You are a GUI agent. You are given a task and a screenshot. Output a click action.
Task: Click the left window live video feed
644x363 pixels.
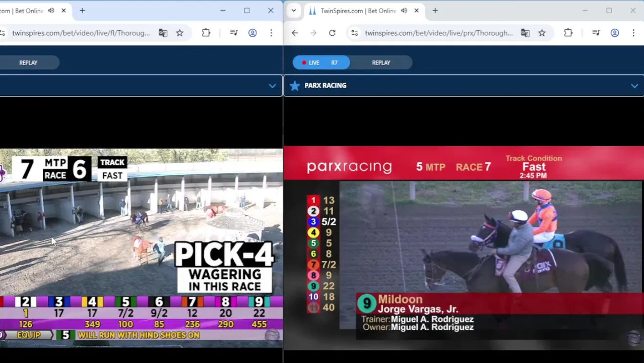pyautogui.click(x=141, y=248)
